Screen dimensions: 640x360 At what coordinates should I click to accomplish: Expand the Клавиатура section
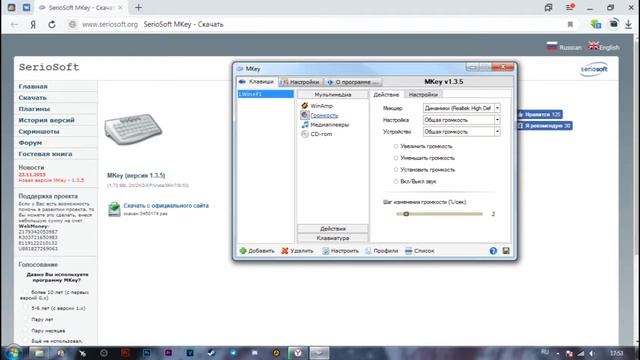(333, 238)
